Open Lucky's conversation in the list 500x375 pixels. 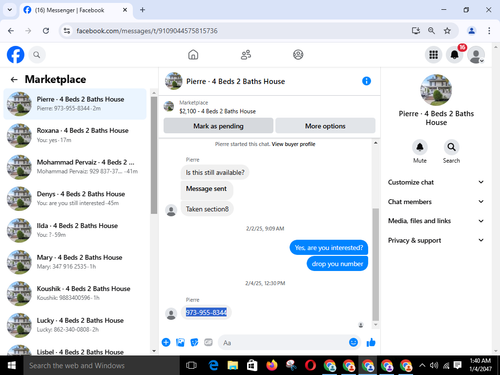click(x=75, y=325)
